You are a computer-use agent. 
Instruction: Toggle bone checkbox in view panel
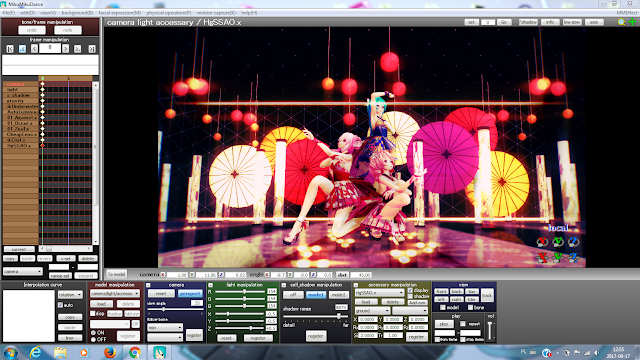click(x=470, y=307)
